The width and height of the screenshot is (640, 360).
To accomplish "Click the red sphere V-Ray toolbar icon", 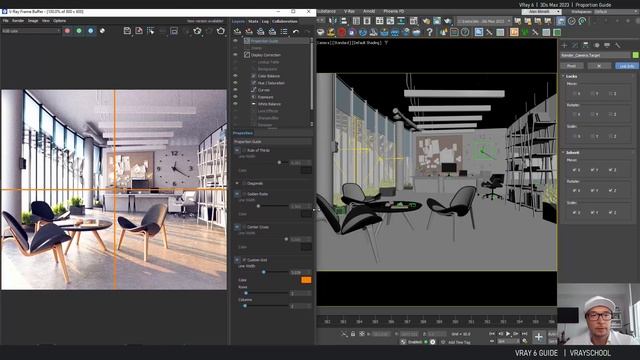I will (342, 32).
